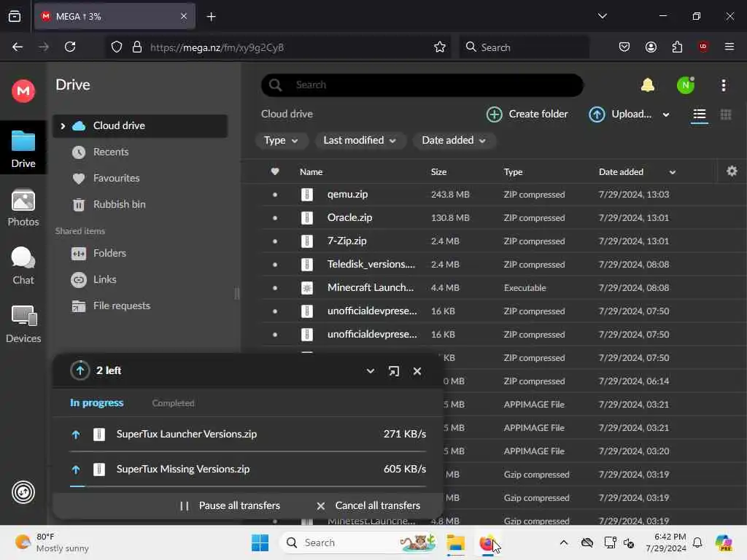747x560 pixels.
Task: Open the MEGA notifications bell
Action: click(648, 85)
